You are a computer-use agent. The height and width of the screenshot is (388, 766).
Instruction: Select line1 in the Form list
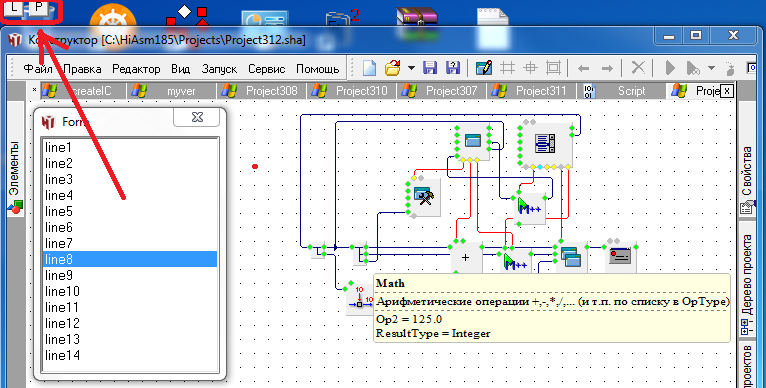point(130,147)
